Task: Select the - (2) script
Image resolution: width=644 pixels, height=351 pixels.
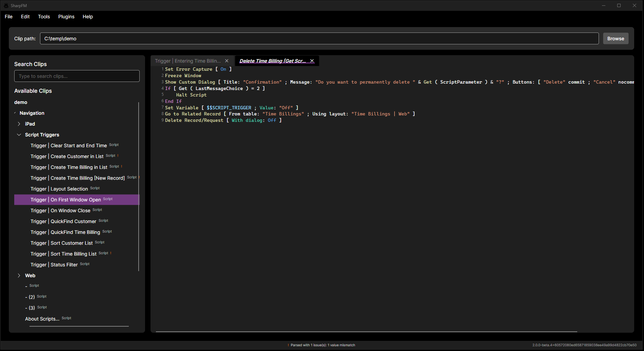Action: tap(77, 297)
